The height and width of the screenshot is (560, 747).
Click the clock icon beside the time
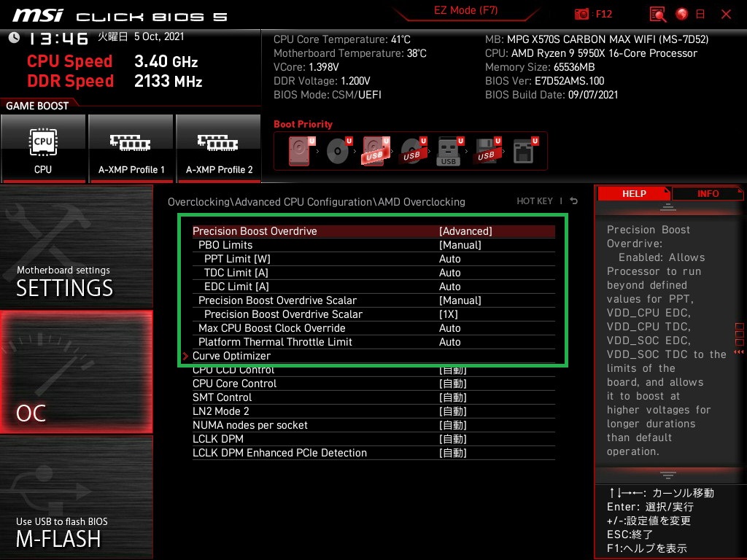click(15, 38)
